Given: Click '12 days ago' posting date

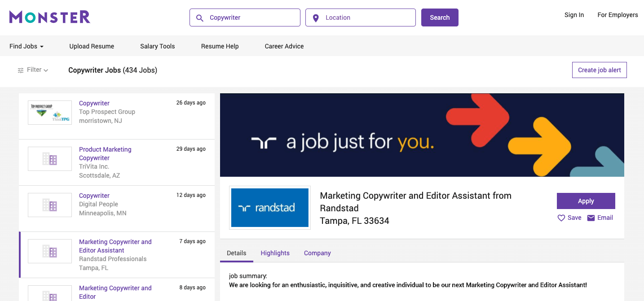Looking at the screenshot, I should click(191, 195).
